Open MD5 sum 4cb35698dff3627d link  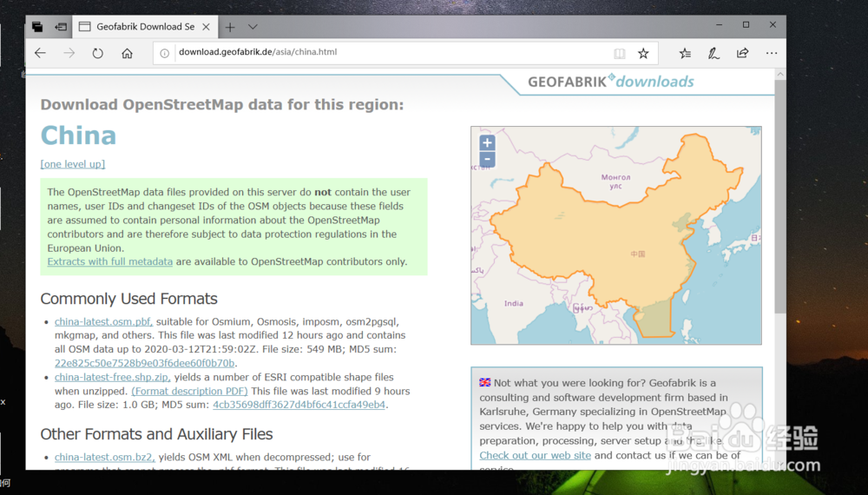(299, 405)
